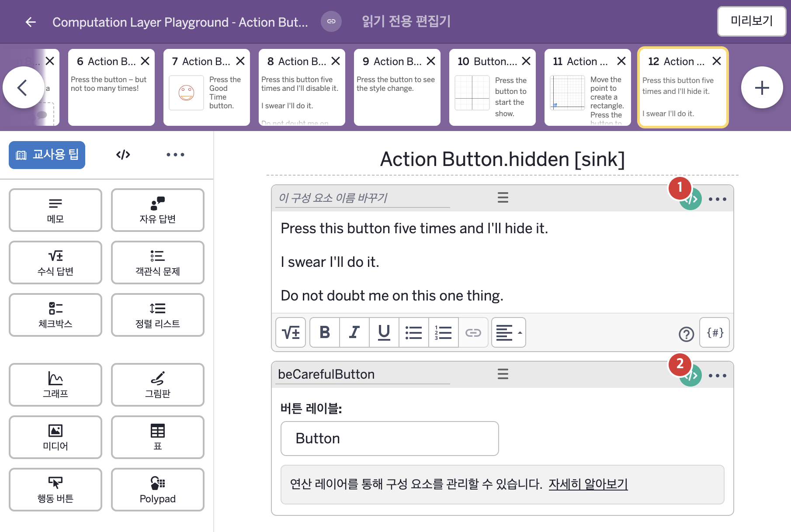Close slide 12 Action card
The image size is (791, 532).
pos(717,61)
